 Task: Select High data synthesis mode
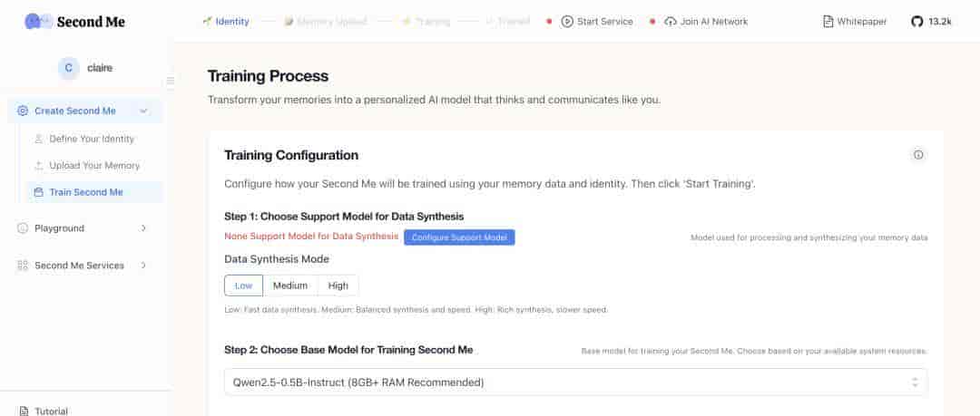click(338, 285)
